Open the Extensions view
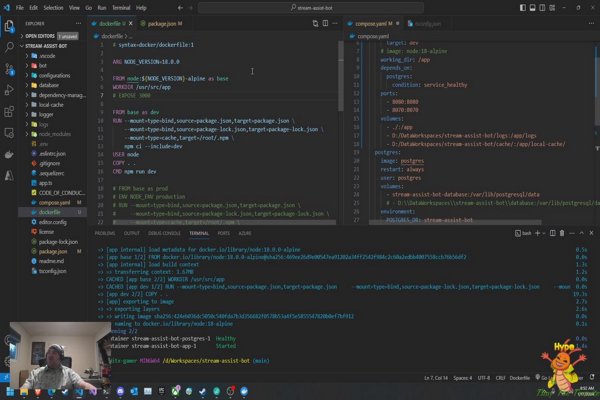Screen dimensions: 600x400 coord(9,111)
